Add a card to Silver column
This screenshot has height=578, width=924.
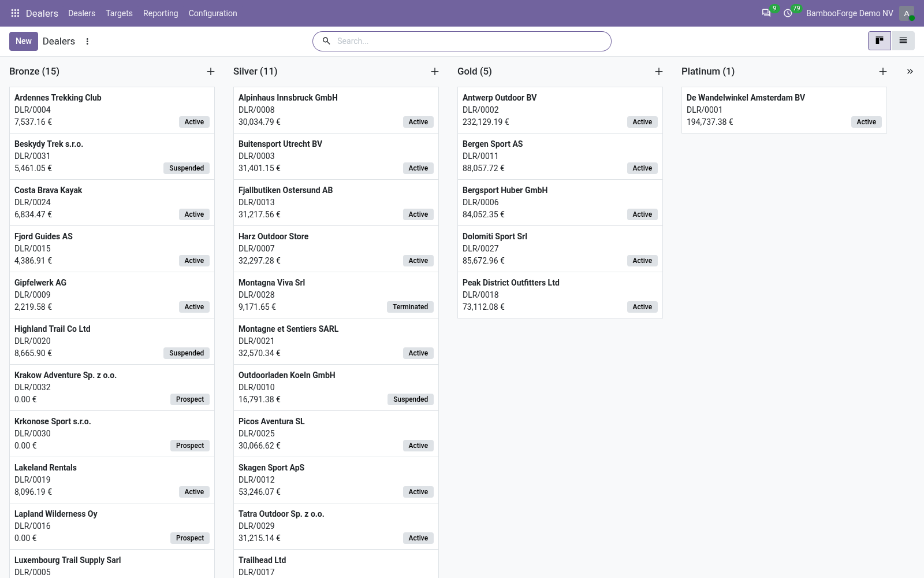click(435, 71)
